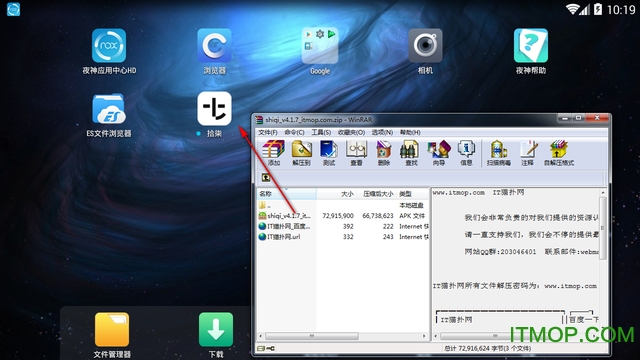Click the battery status icon
The width and height of the screenshot is (640, 360).
point(598,9)
